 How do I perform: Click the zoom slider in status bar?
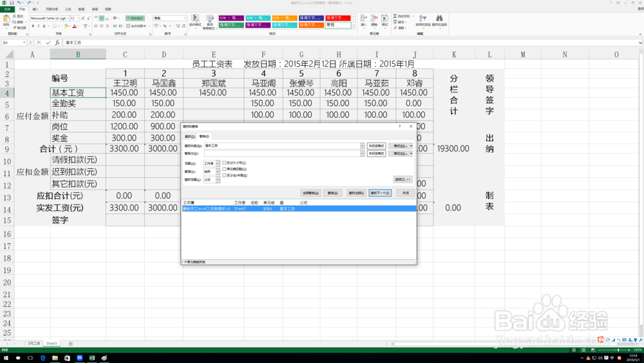[x=618, y=350]
